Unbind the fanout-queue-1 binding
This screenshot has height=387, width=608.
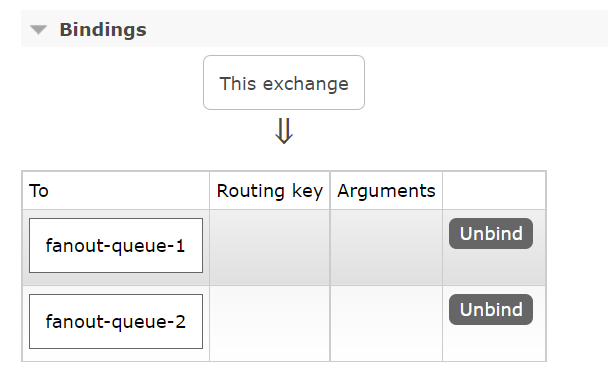pos(491,233)
